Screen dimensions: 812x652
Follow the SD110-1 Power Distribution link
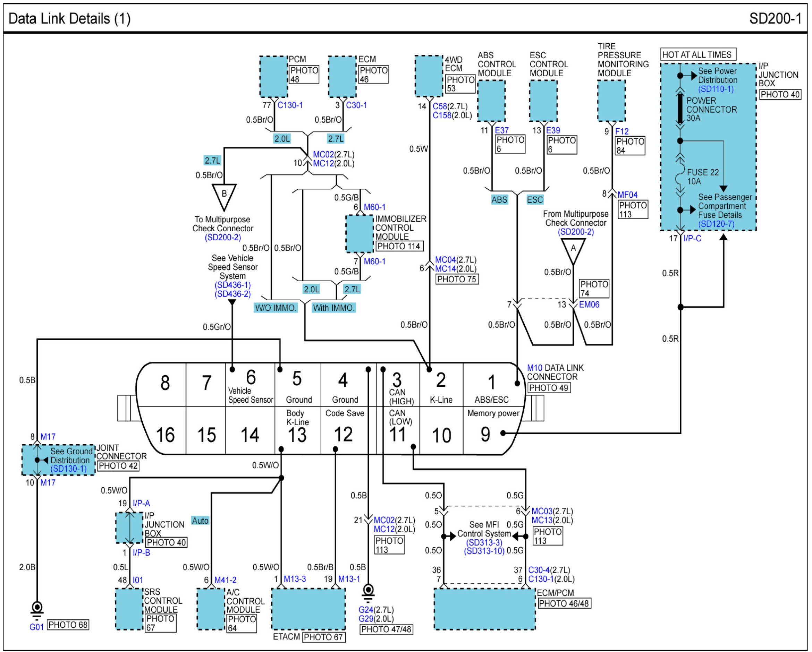pyautogui.click(x=716, y=89)
